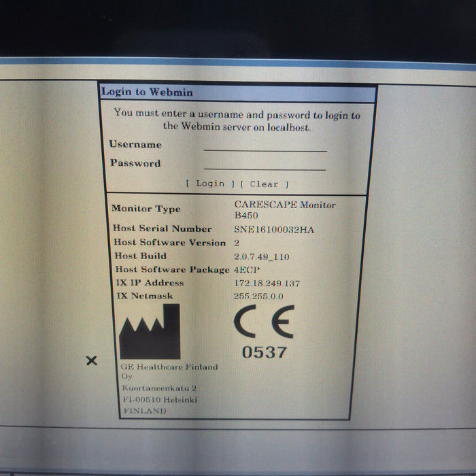Screen dimensions: 476x476
Task: Select the Host Serial Number value SNE16100032HA
Action: coord(274,229)
